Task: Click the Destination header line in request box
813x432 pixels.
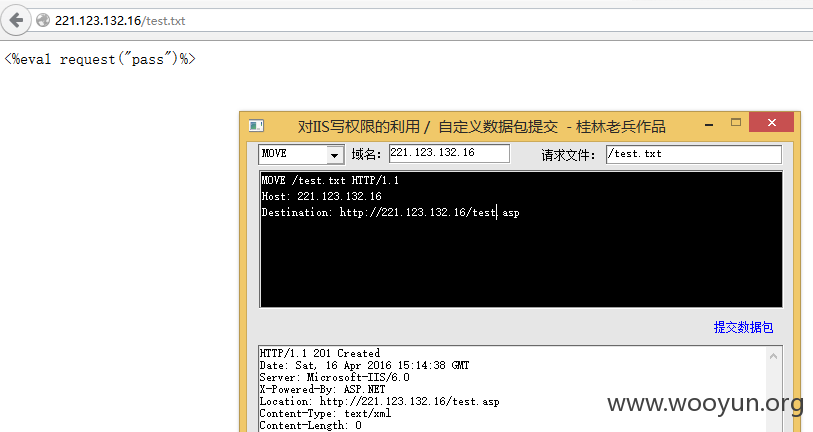Action: pos(390,212)
